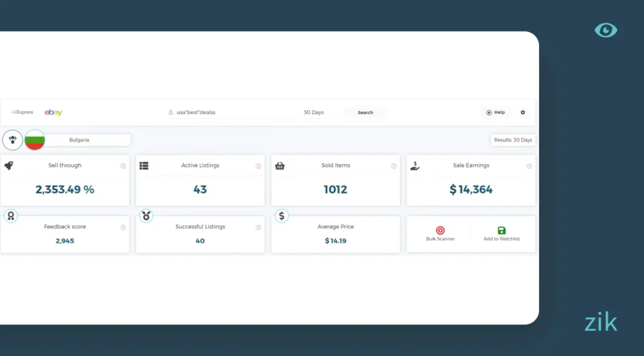Image resolution: width=644 pixels, height=356 pixels.
Task: Switch to the eBay tab
Action: click(53, 113)
